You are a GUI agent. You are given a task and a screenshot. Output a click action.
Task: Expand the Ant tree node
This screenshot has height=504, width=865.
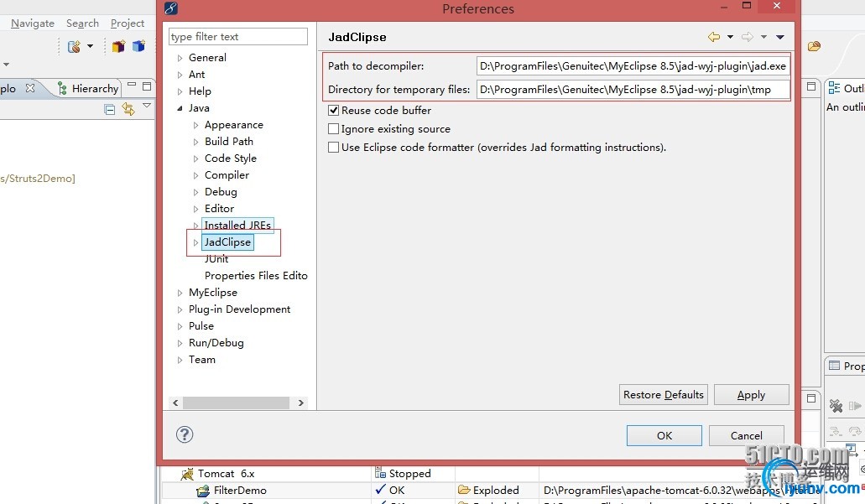tap(180, 75)
